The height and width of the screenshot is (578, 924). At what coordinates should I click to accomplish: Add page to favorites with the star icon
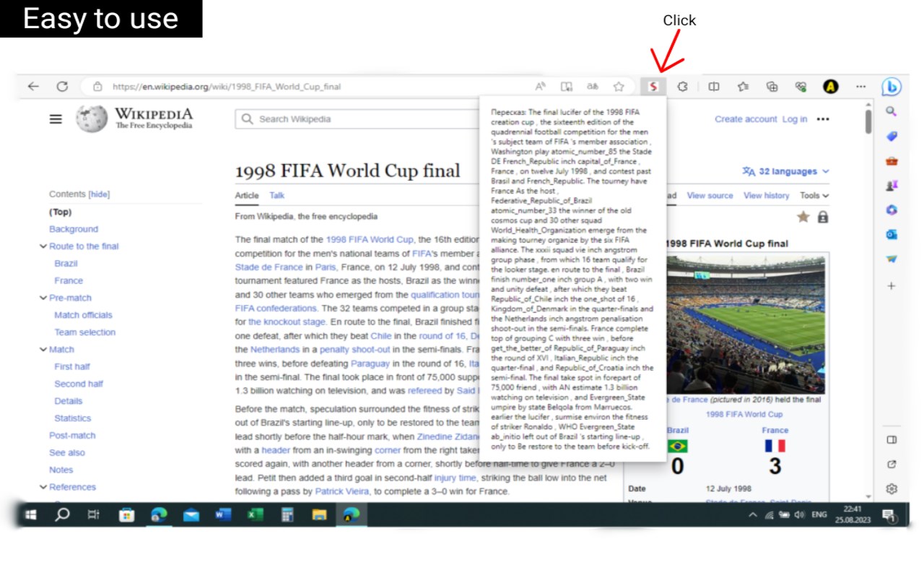[x=619, y=87]
